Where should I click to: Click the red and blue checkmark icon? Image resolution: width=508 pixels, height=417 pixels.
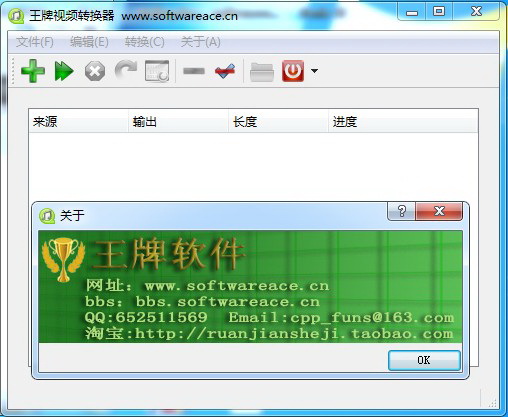pos(225,71)
